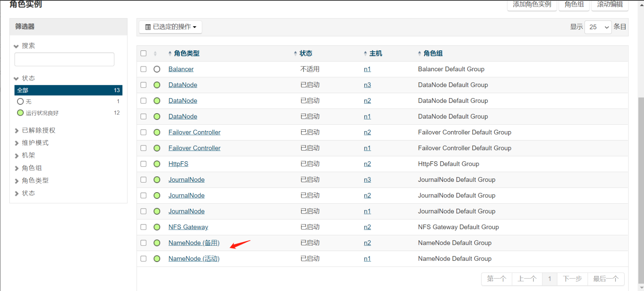The width and height of the screenshot is (644, 291).
Task: Collapse the 搜索 filter section
Action: (24, 46)
